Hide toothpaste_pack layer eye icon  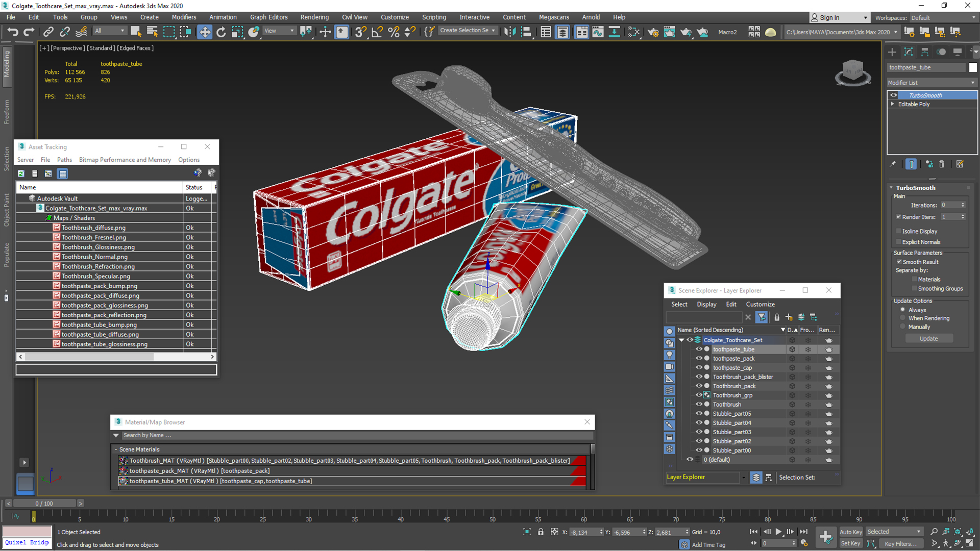click(699, 359)
